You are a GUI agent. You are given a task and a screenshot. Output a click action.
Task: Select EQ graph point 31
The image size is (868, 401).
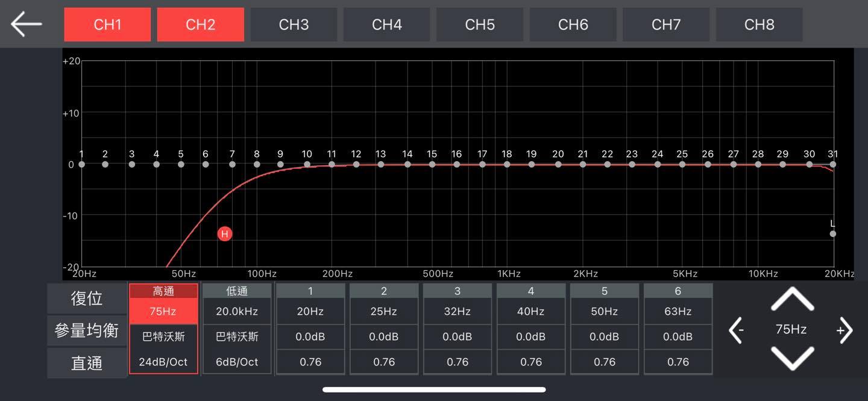833,164
